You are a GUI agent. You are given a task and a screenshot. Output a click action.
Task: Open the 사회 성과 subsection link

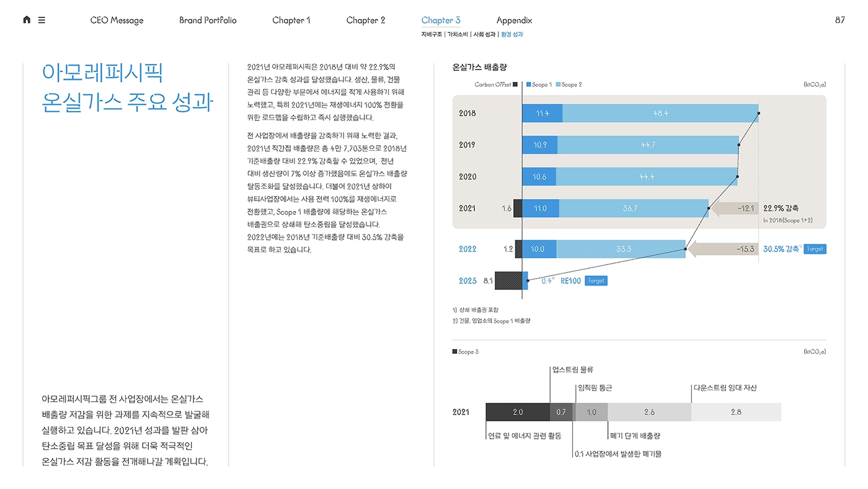(484, 35)
